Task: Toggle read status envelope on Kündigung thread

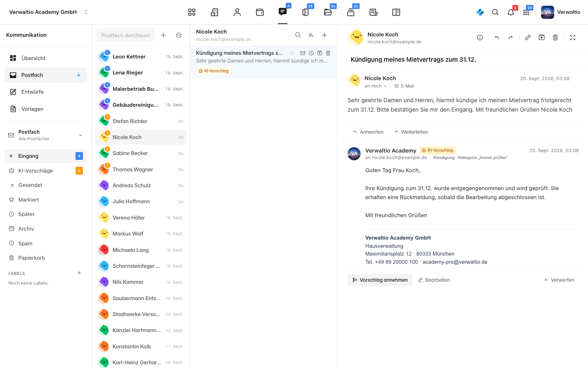Action: pos(303,53)
